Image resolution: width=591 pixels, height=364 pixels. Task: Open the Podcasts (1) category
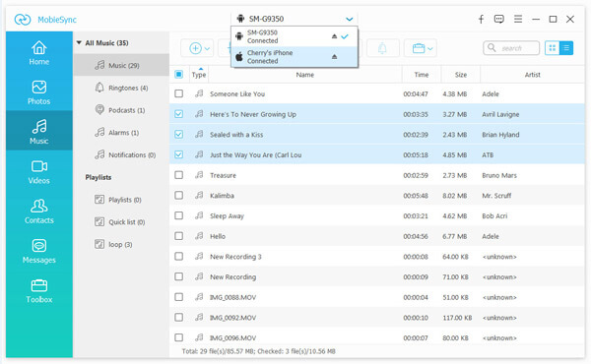(x=121, y=110)
